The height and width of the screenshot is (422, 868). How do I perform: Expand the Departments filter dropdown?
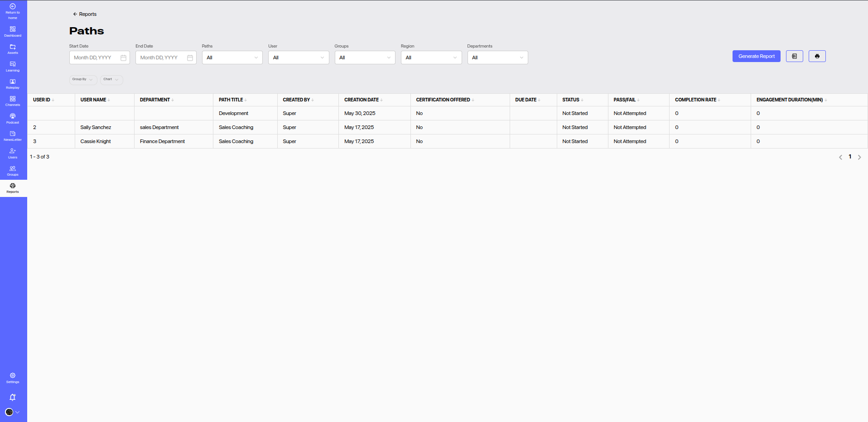tap(497, 58)
